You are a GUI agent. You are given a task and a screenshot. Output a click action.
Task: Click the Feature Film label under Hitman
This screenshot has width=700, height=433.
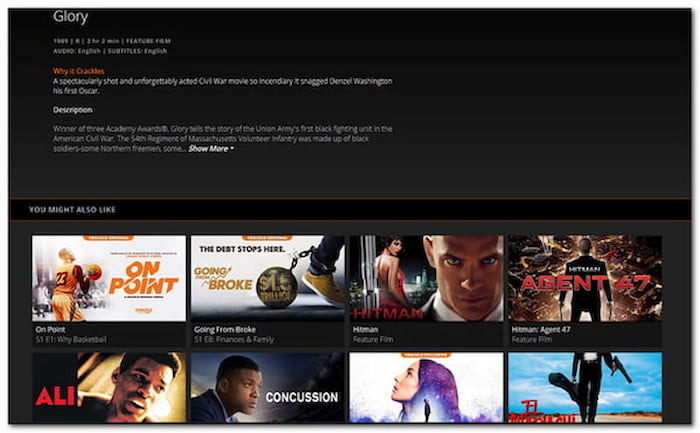373,340
